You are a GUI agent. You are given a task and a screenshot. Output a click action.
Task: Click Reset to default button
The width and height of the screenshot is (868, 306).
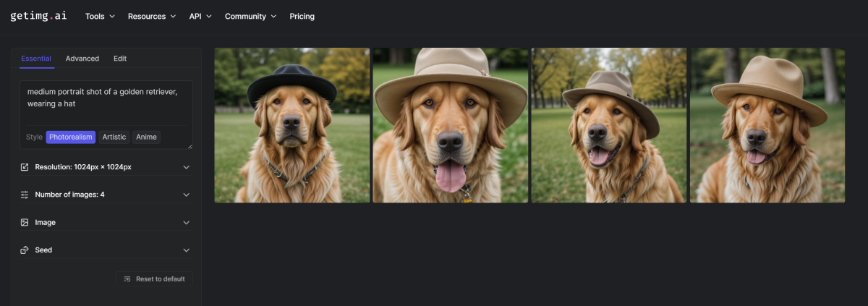pos(154,279)
